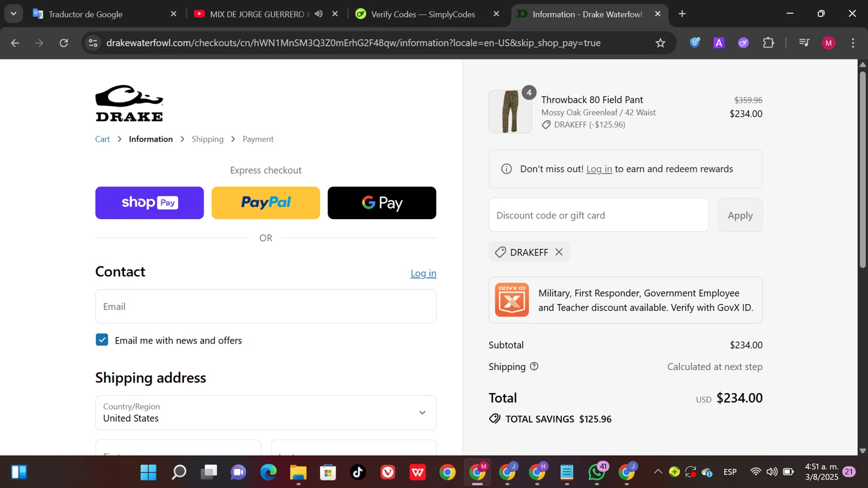Image resolution: width=868 pixels, height=488 pixels.
Task: View site information icon in address bar
Action: [x=93, y=43]
